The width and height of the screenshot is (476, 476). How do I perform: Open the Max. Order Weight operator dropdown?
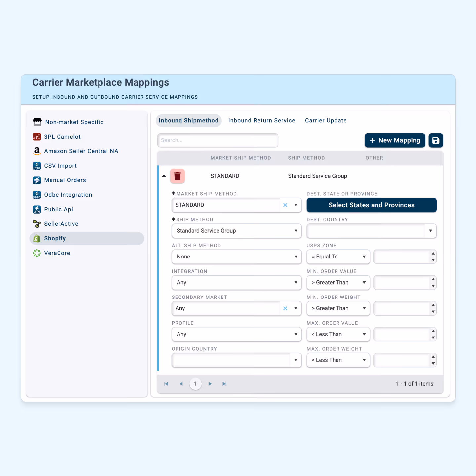click(338, 360)
